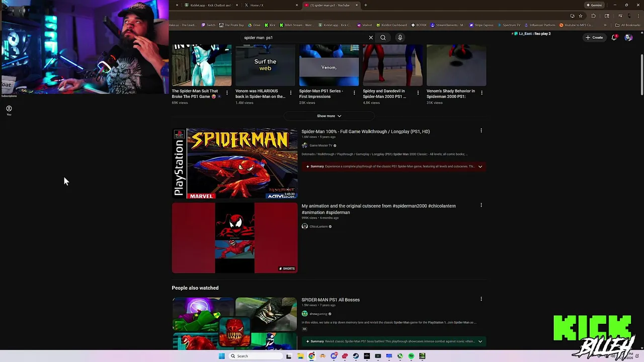Open the Kick bookmark
Image resolution: width=644 pixels, height=362 pixels.
point(270,25)
